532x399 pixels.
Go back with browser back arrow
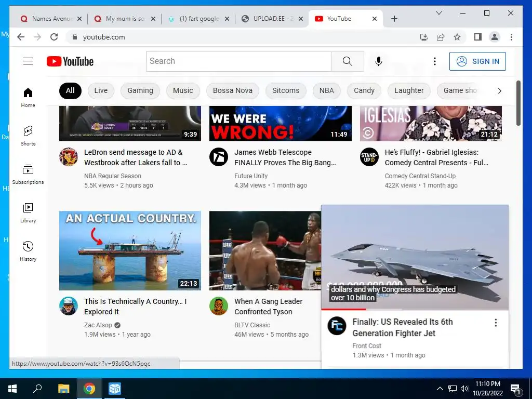(21, 37)
